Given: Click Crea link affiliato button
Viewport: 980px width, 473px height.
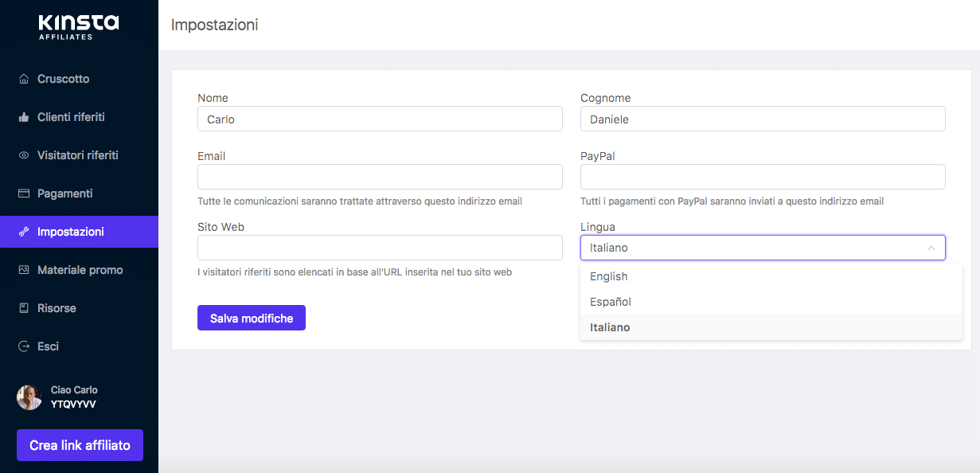Looking at the screenshot, I should coord(80,445).
